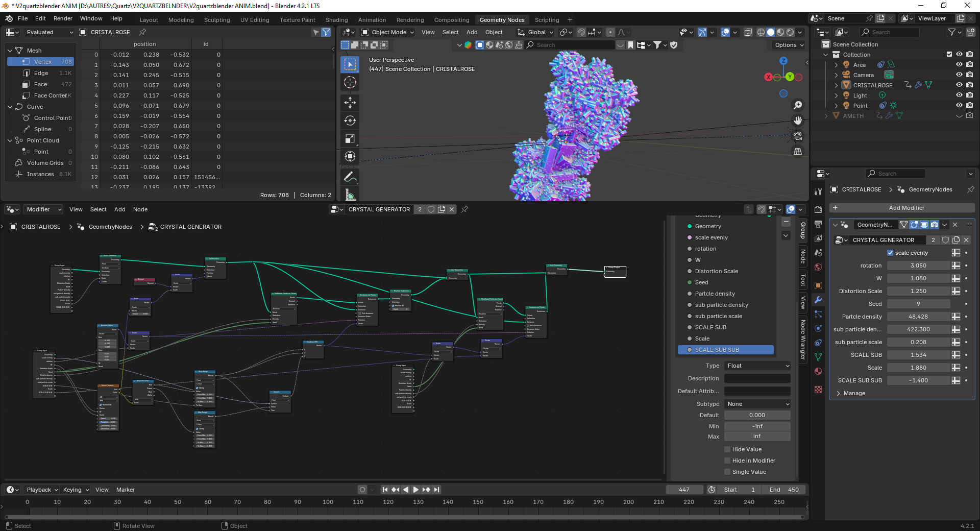Play the animation forward

[x=416, y=490]
